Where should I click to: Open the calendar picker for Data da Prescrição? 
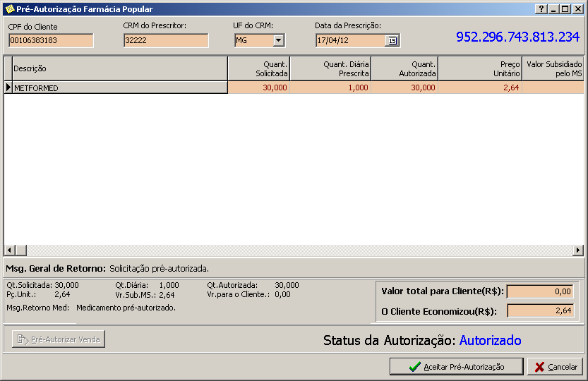[392, 40]
